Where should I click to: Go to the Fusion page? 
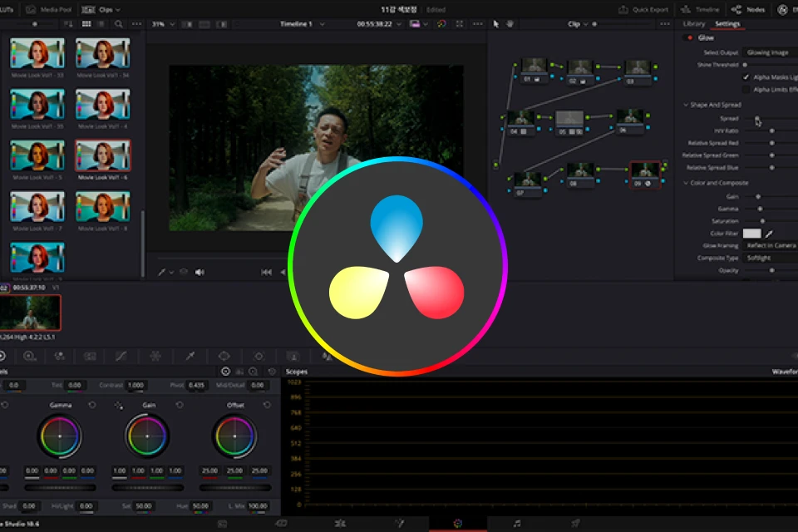400,524
